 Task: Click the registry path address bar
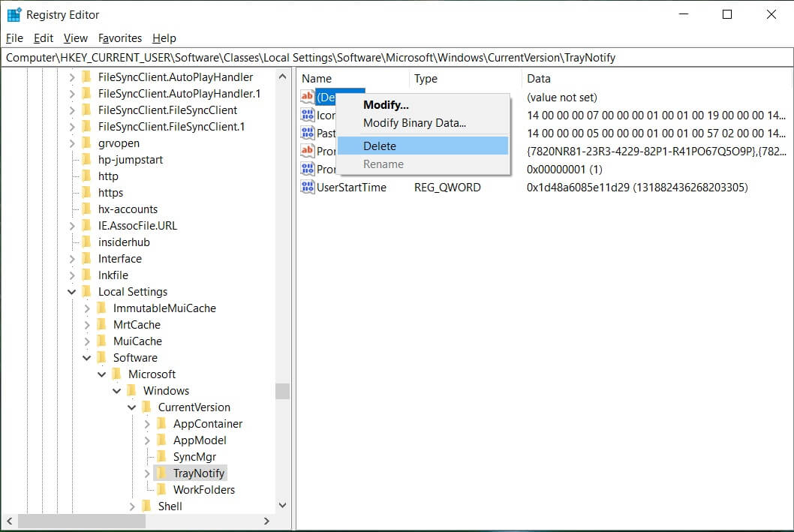click(300, 57)
